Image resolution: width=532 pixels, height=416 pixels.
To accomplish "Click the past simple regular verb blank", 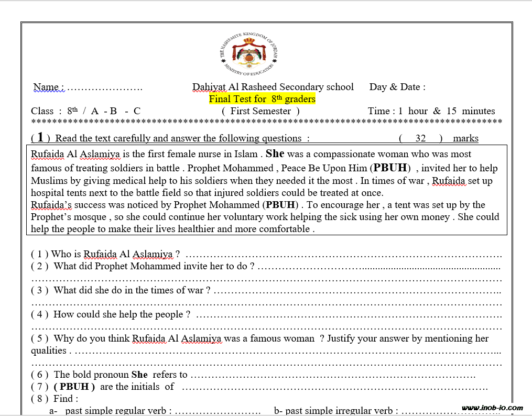I will (x=218, y=411).
